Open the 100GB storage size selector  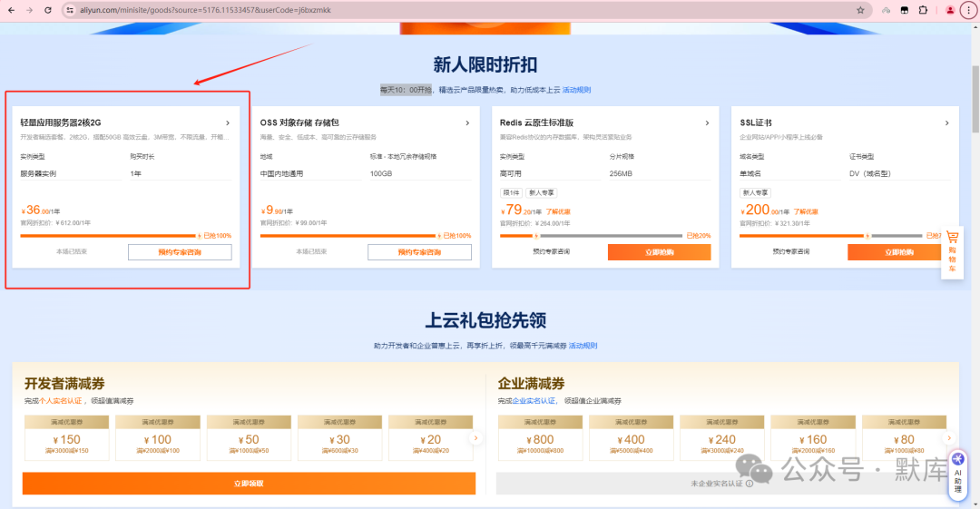(x=421, y=174)
